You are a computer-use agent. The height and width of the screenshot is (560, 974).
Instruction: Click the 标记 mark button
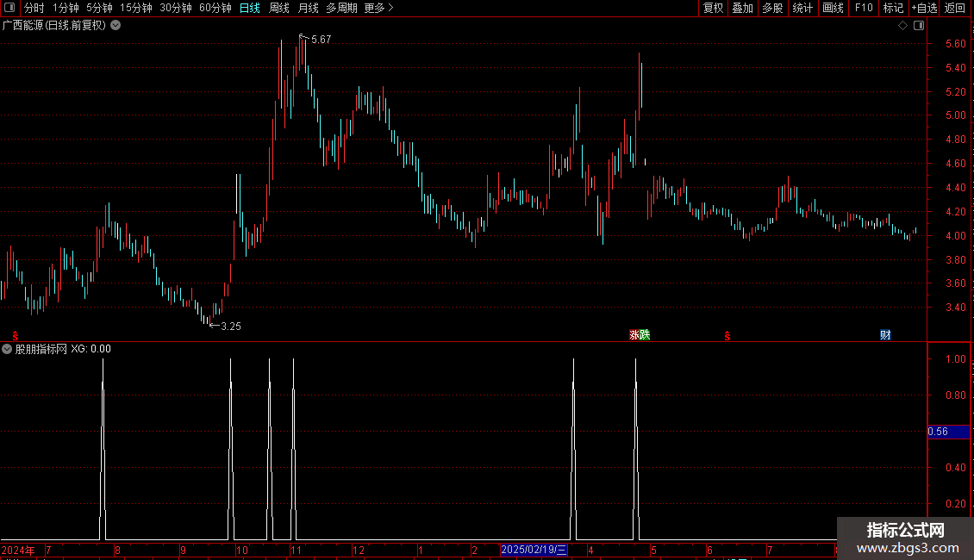(x=893, y=8)
